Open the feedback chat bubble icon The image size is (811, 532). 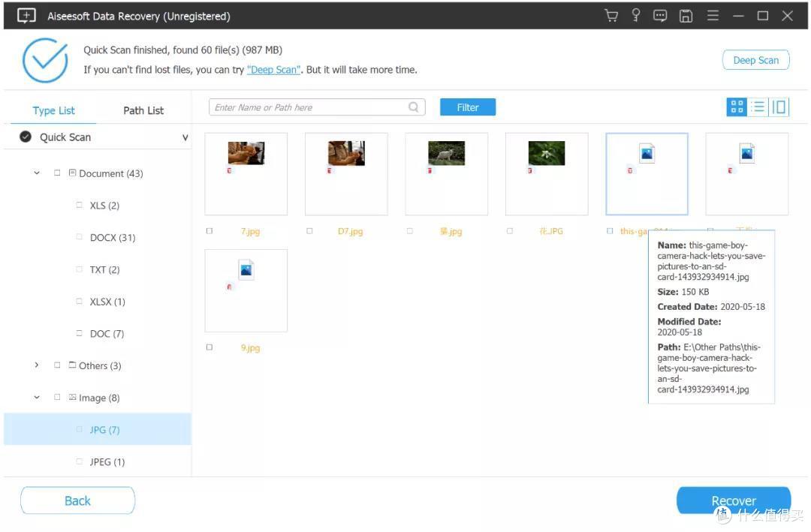point(660,16)
